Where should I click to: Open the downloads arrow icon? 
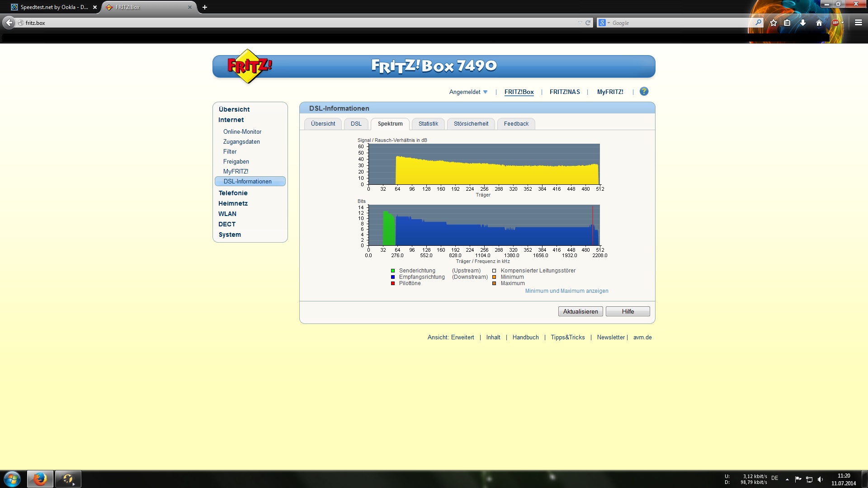(803, 23)
